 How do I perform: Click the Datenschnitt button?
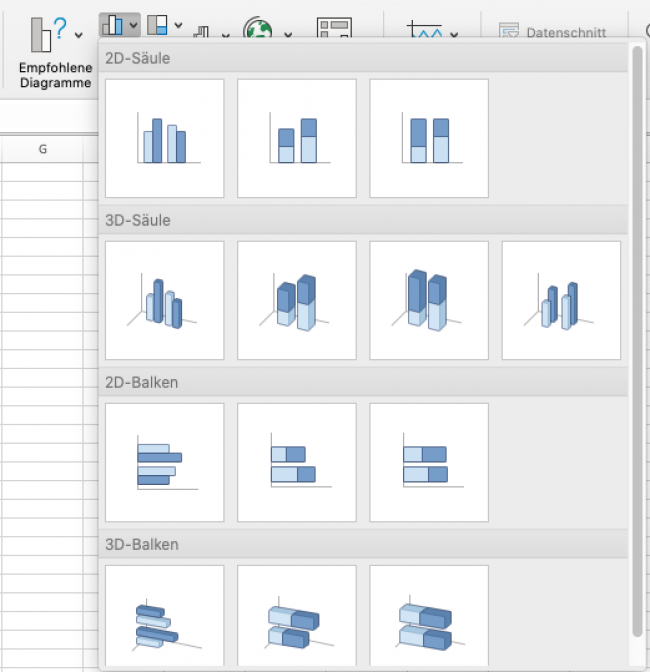coord(553,32)
